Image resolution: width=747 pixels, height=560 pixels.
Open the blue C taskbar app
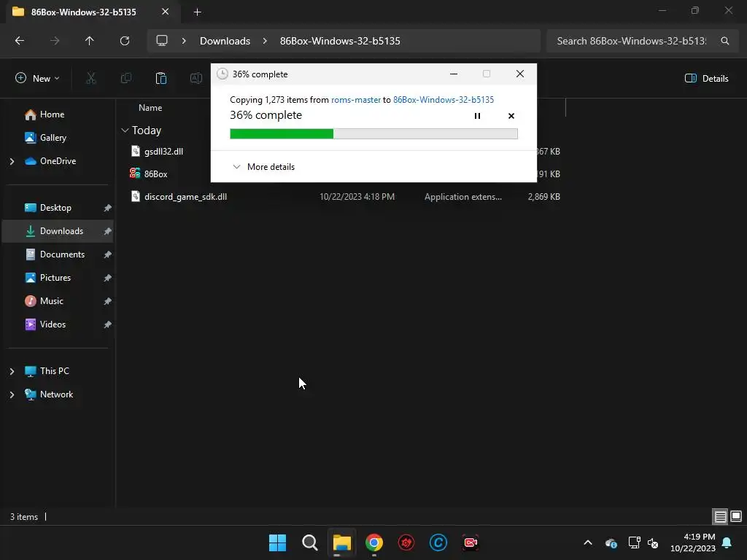pos(438,542)
